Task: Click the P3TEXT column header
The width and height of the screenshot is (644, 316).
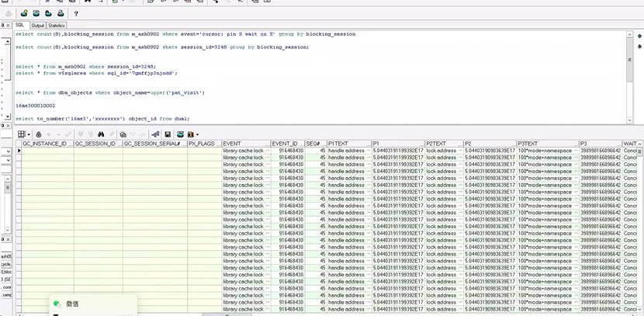Action: tap(548, 144)
